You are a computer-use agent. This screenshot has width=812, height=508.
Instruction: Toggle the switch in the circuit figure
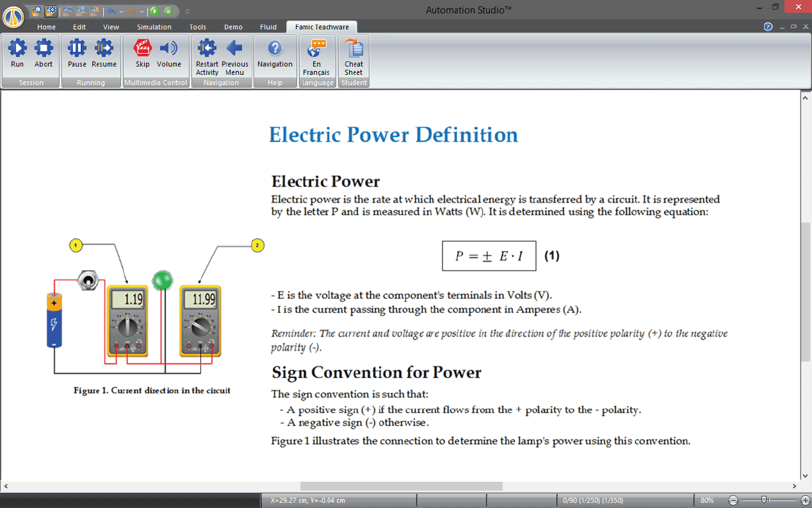click(86, 280)
